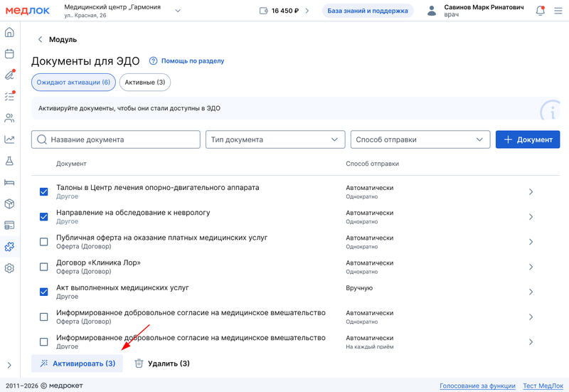Viewport: 569px width, 392px height.
Task: Open the calendar icon in sidebar
Action: tap(9, 54)
